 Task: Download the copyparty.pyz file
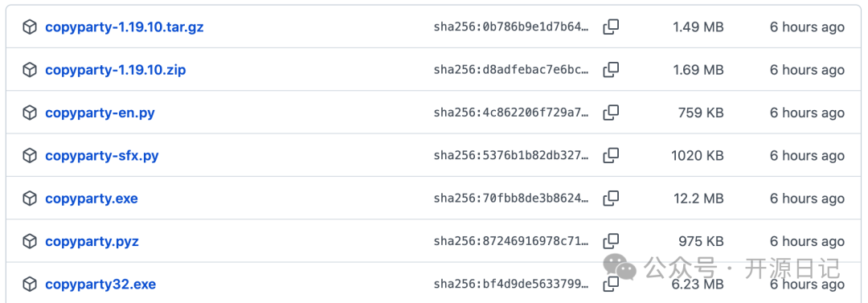[x=92, y=241]
